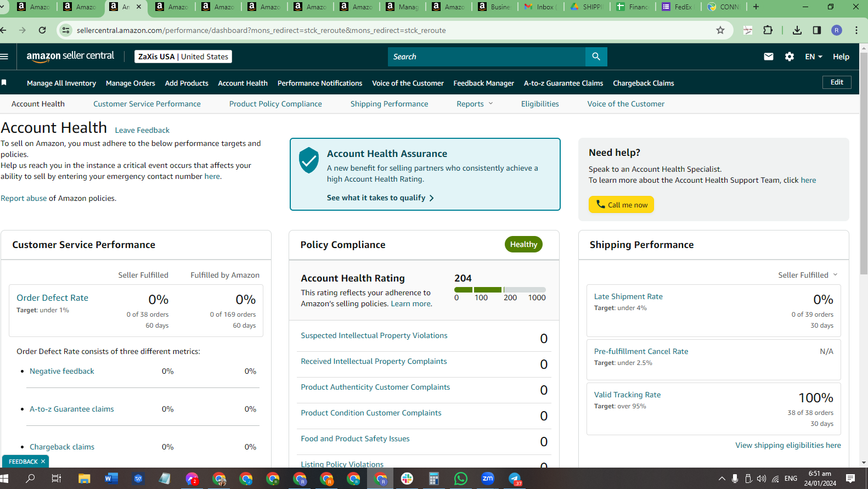The image size is (868, 489).
Task: Open WhatsApp from the taskbar
Action: point(461,479)
